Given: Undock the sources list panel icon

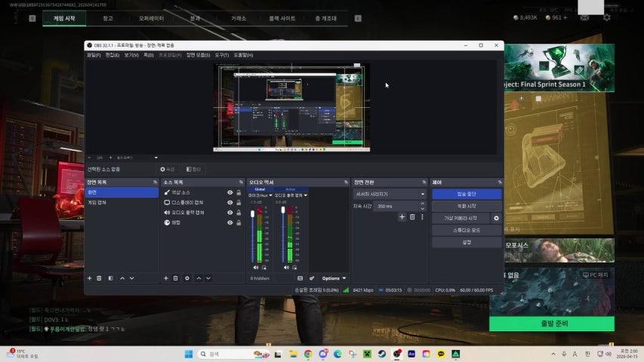Looking at the screenshot, I should 241,183.
